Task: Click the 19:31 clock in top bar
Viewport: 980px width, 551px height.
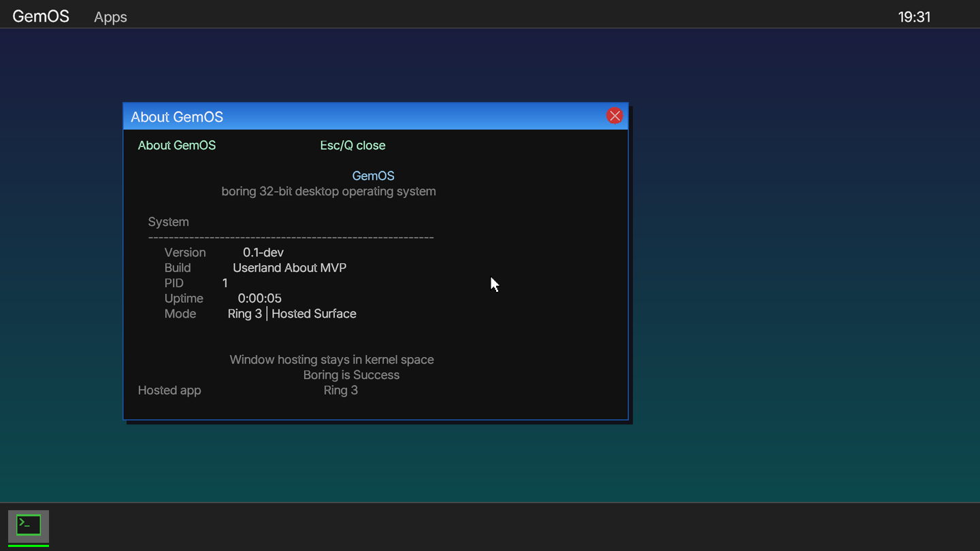Action: 913,17
